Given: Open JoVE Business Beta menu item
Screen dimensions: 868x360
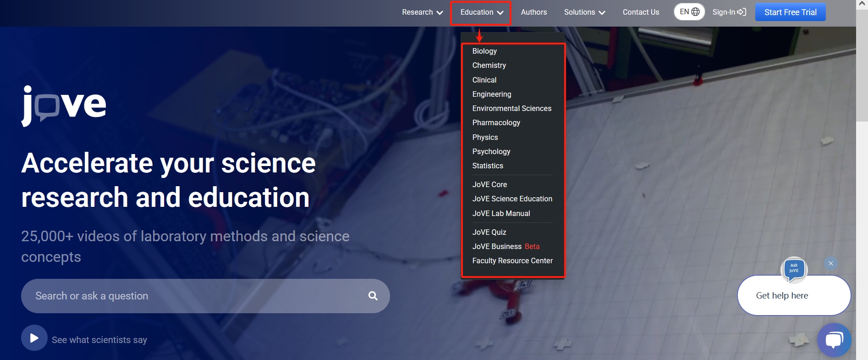Looking at the screenshot, I should pos(505,246).
